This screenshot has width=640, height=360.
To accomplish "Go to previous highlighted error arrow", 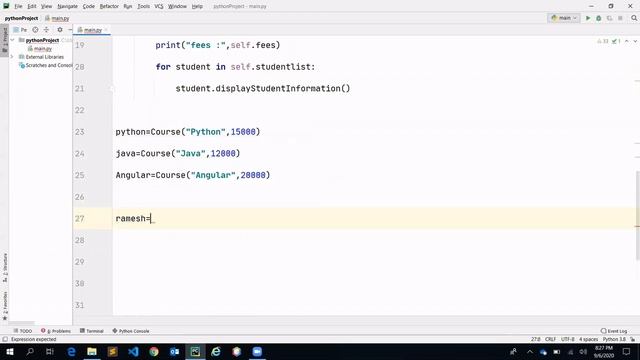I will pos(627,41).
